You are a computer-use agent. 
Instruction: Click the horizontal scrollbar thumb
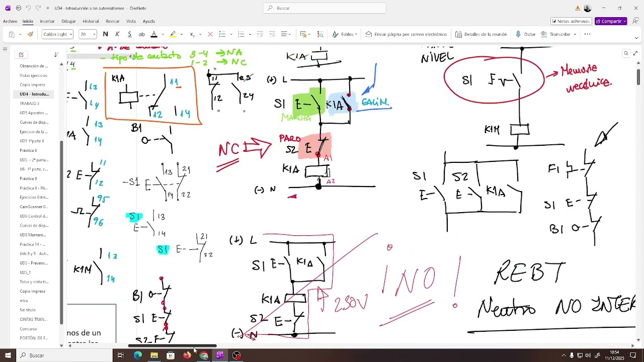click(172, 345)
